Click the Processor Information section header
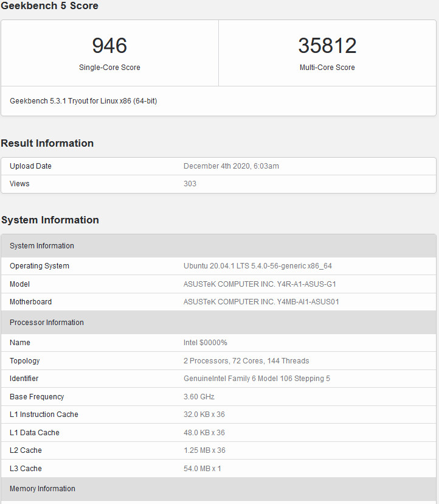 tap(218, 323)
